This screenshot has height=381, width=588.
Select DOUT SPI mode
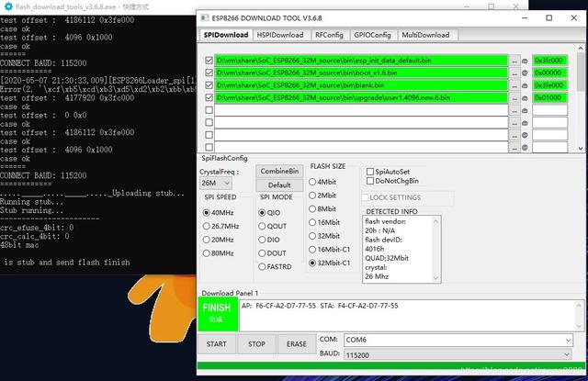(x=272, y=253)
